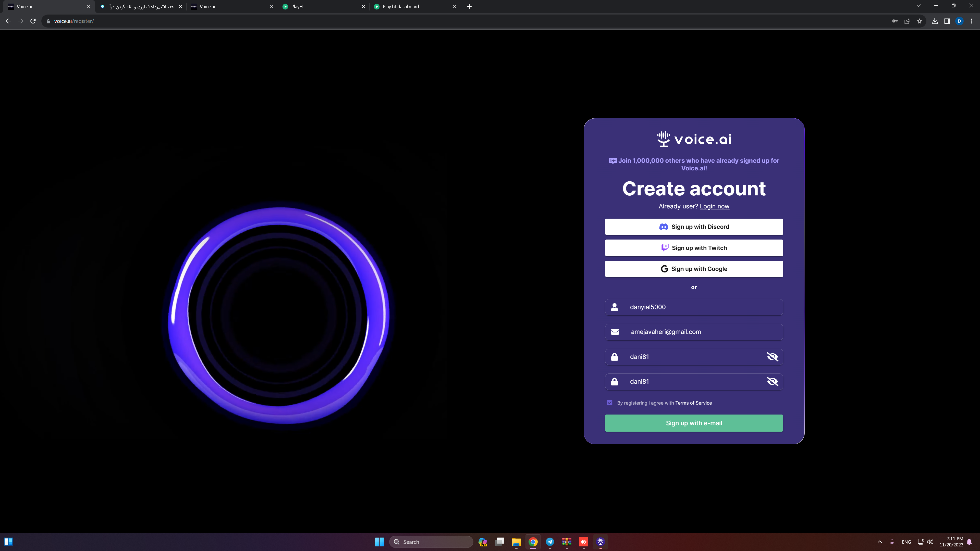Sign up with Google
This screenshot has width=980, height=551.
694,269
